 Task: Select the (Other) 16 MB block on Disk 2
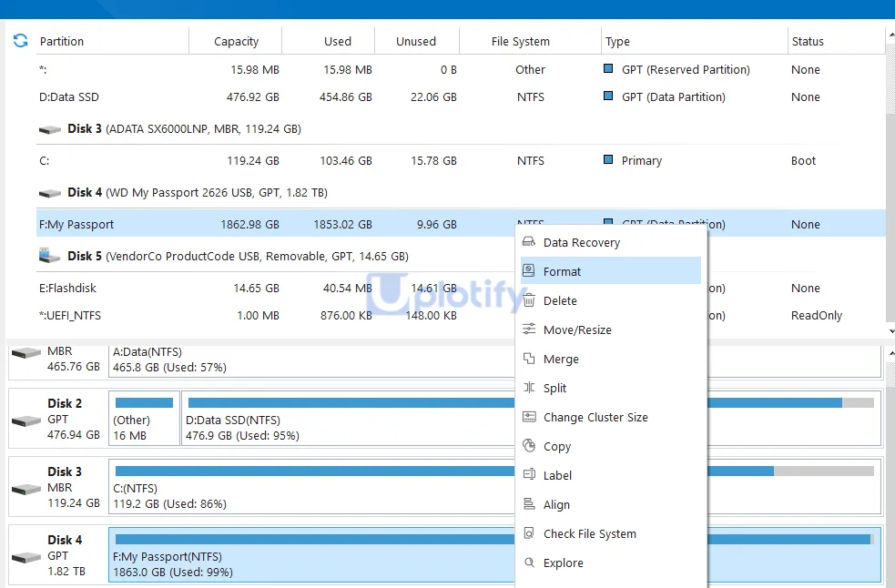tap(144, 418)
